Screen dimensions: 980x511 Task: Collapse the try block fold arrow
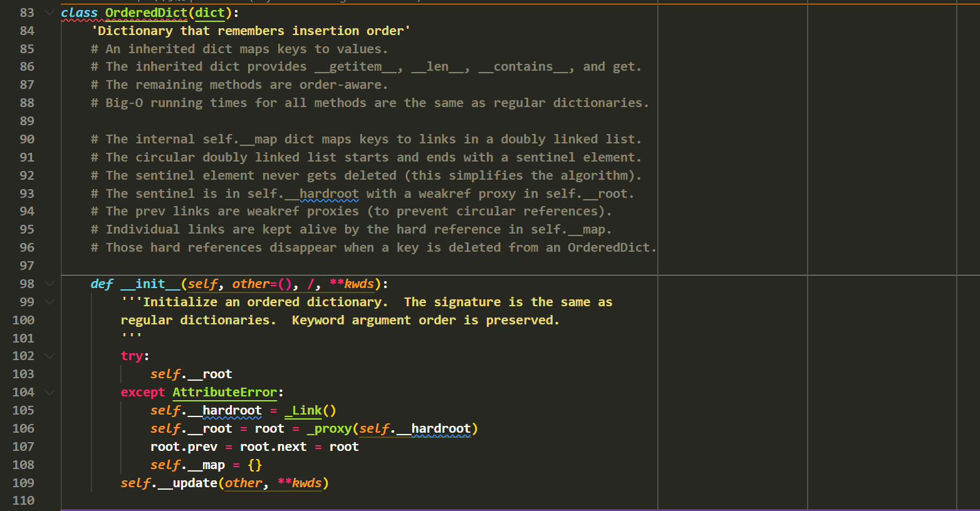point(49,356)
